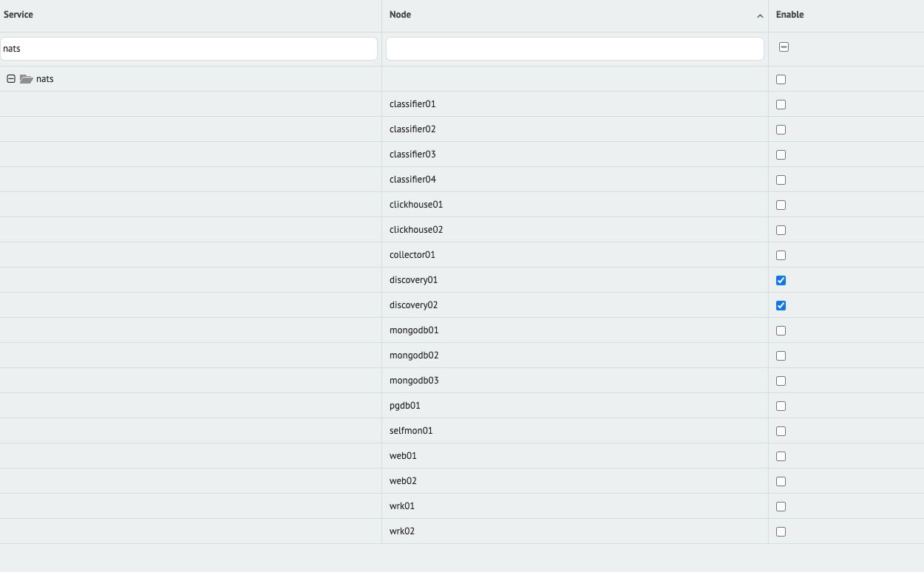Enable nats on classifier02
This screenshot has height=572, width=924.
(781, 129)
